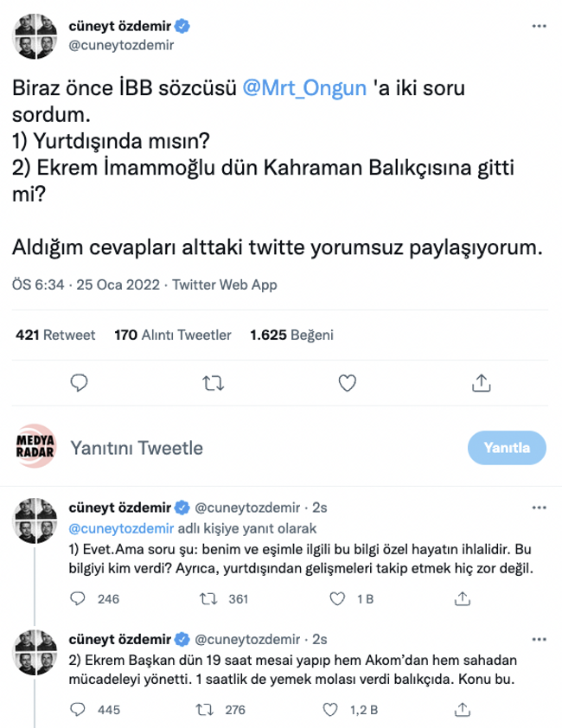This screenshot has width=562, height=728.
Task: Like the main tweet with the heart icon
Action: pyautogui.click(x=347, y=380)
